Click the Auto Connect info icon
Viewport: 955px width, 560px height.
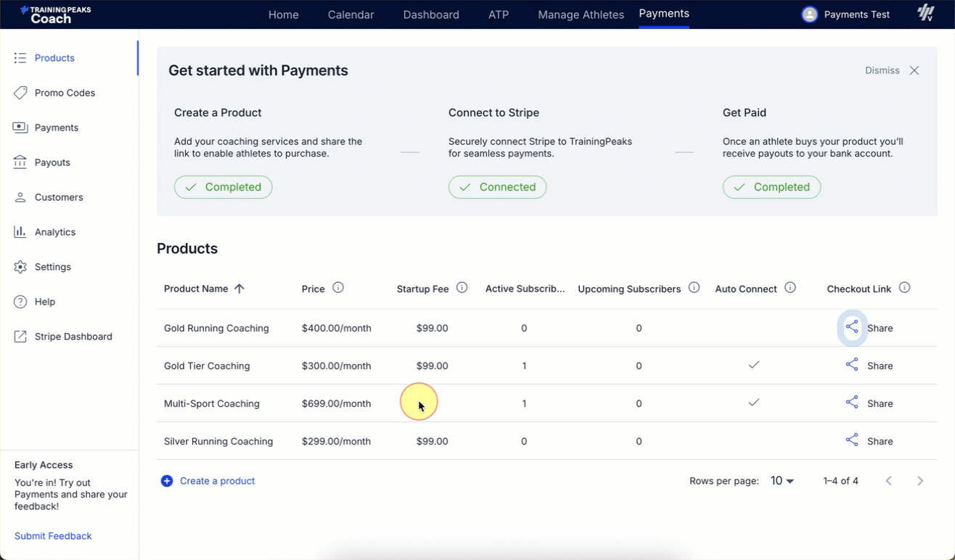click(790, 288)
